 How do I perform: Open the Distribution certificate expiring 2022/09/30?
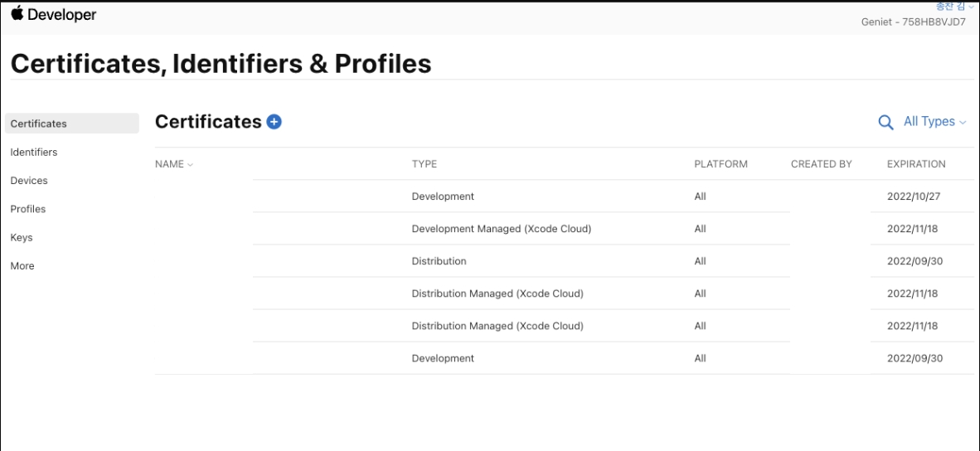pyautogui.click(x=439, y=261)
